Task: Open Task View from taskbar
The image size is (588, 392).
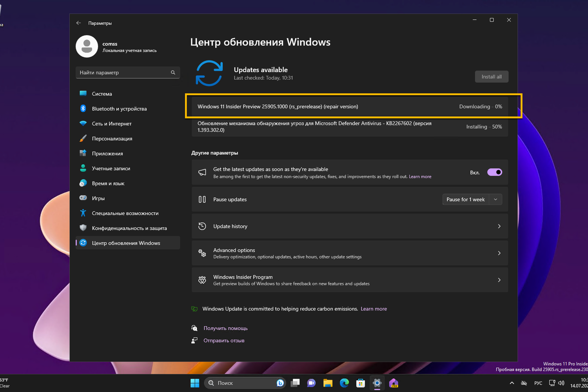Action: click(x=295, y=383)
